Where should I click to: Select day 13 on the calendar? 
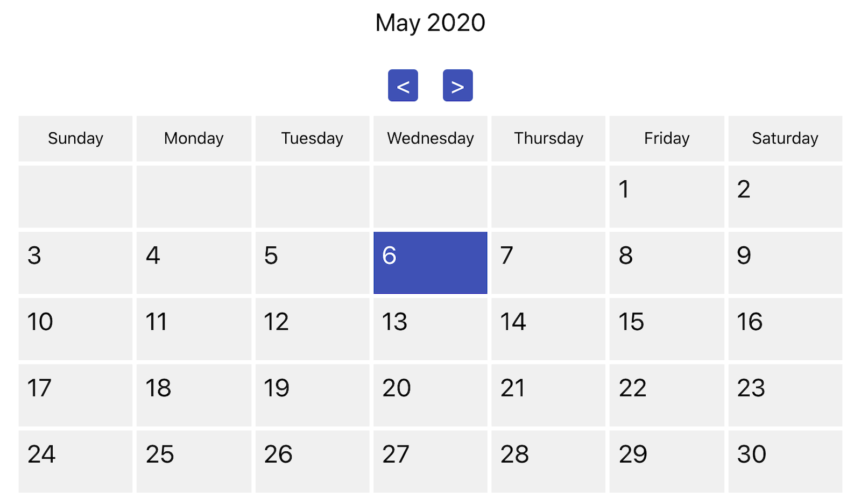coord(430,329)
